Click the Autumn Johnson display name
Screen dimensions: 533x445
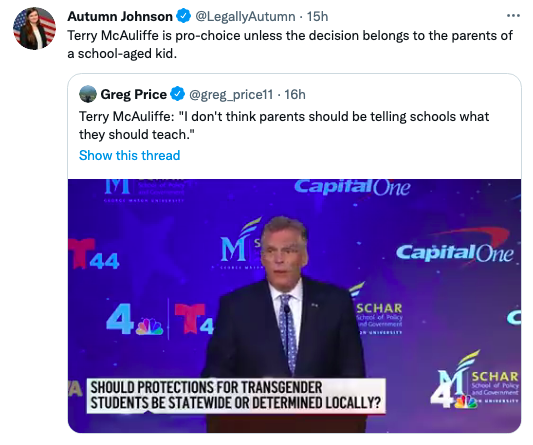click(120, 16)
